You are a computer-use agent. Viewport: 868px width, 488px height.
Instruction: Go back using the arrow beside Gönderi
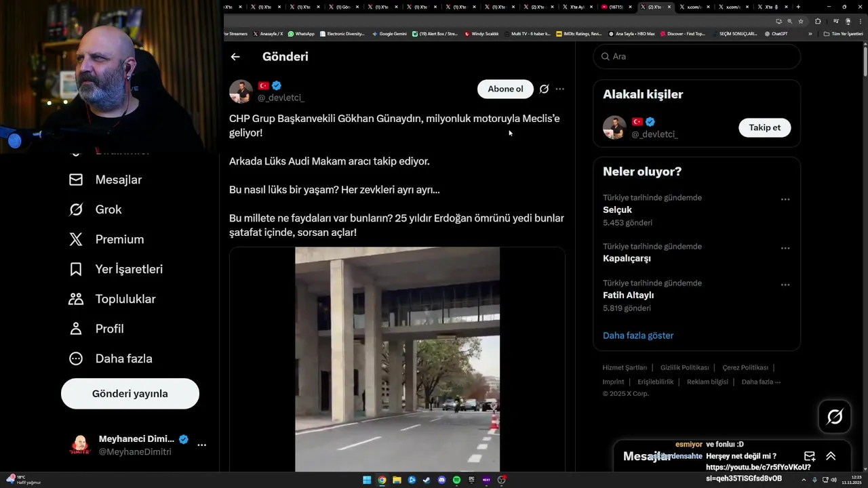pos(235,57)
